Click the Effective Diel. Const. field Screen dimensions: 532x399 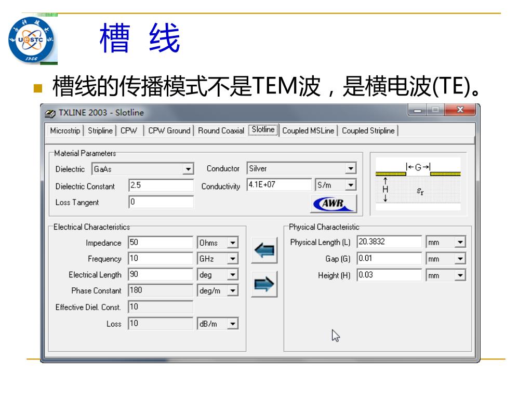coord(161,307)
